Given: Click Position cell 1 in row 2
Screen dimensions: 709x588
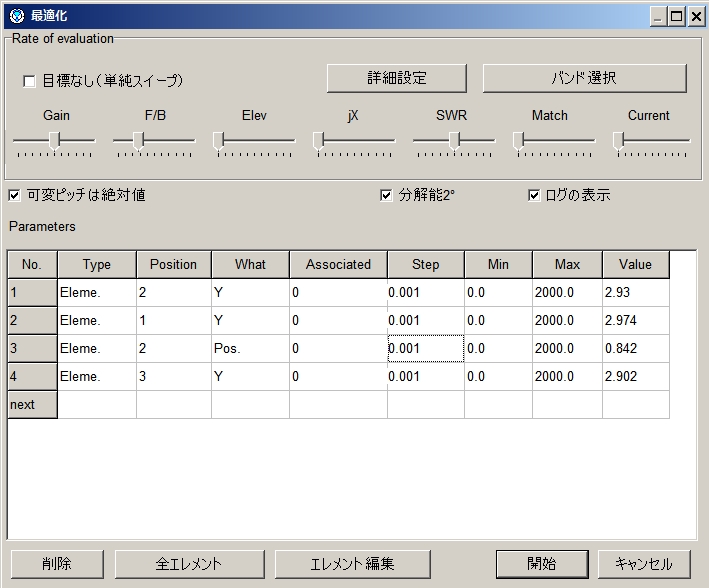Looking at the screenshot, I should (174, 321).
